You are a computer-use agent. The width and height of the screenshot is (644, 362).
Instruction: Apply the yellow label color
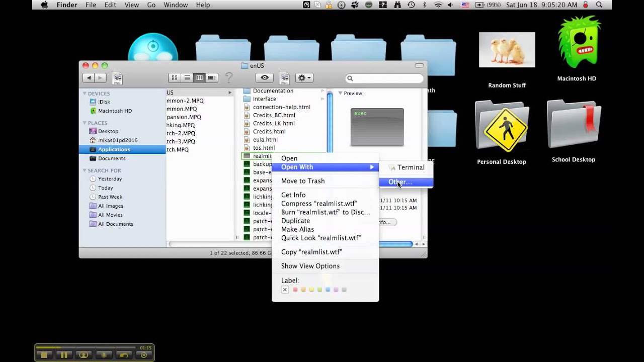pyautogui.click(x=311, y=290)
